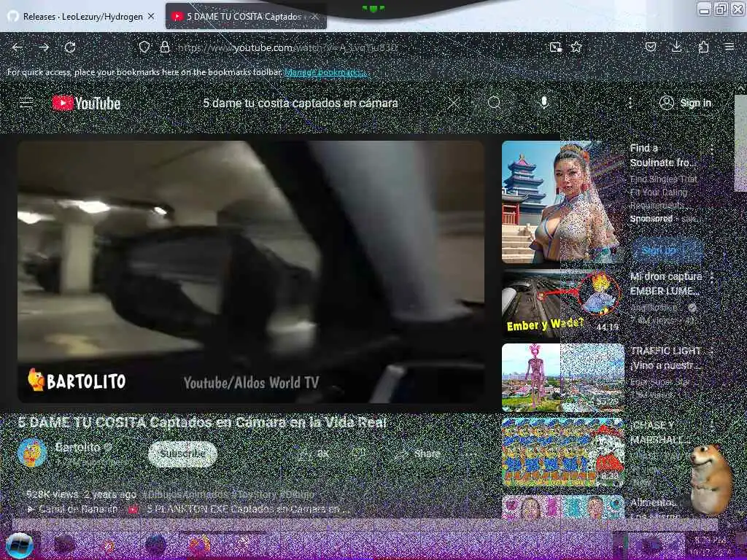747x560 pixels.
Task: Click the Sign in button
Action: [x=686, y=103]
